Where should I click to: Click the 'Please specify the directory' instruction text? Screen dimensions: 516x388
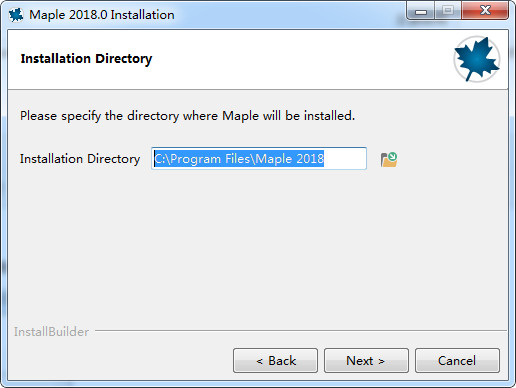click(187, 116)
